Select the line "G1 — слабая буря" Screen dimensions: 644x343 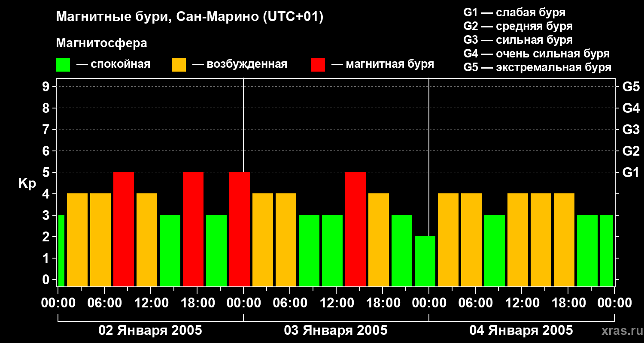pos(514,12)
